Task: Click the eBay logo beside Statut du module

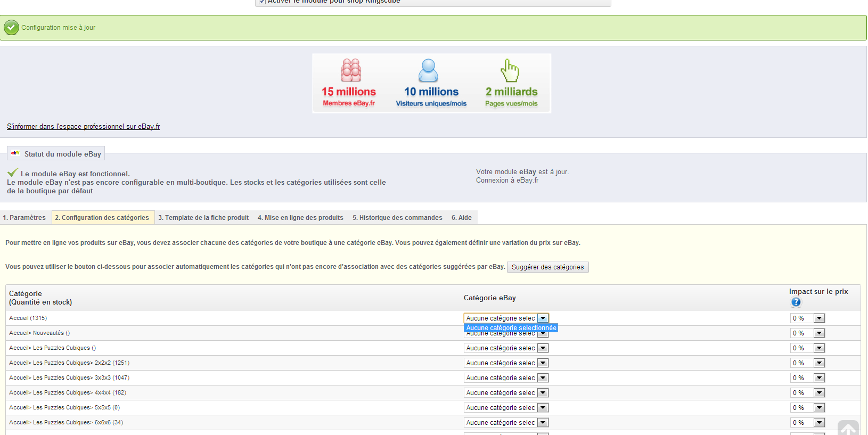Action: point(15,153)
